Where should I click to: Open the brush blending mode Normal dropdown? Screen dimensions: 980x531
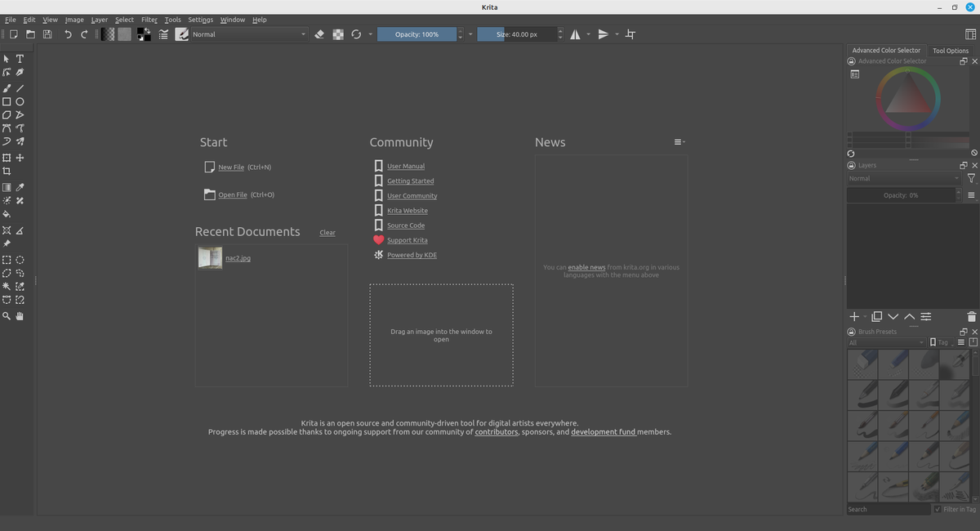pyautogui.click(x=249, y=34)
